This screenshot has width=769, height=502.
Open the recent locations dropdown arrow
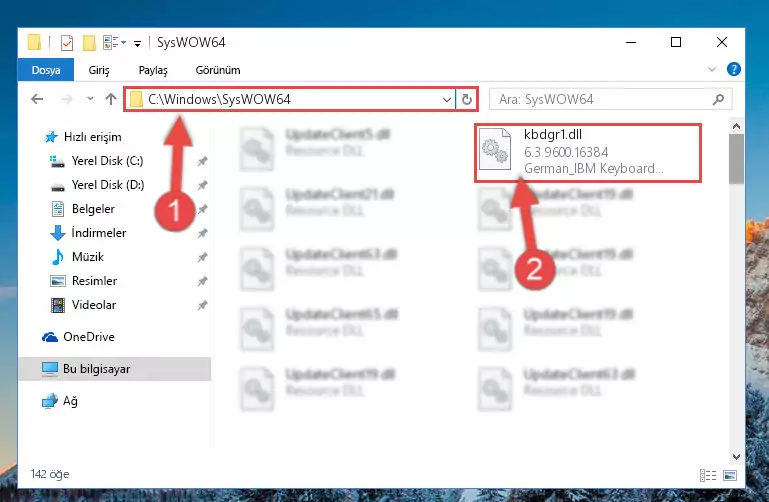coord(90,99)
